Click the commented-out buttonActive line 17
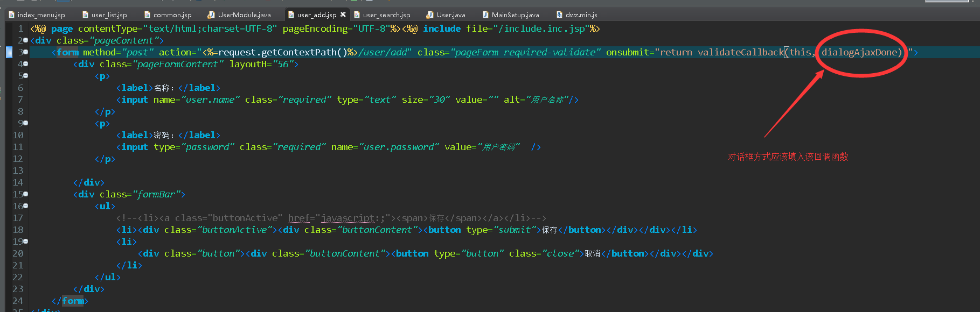Screen dimensions: 980x312 (x=331, y=218)
